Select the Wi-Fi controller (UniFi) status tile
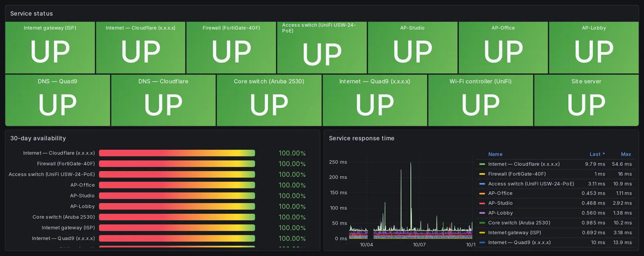 pyautogui.click(x=481, y=100)
